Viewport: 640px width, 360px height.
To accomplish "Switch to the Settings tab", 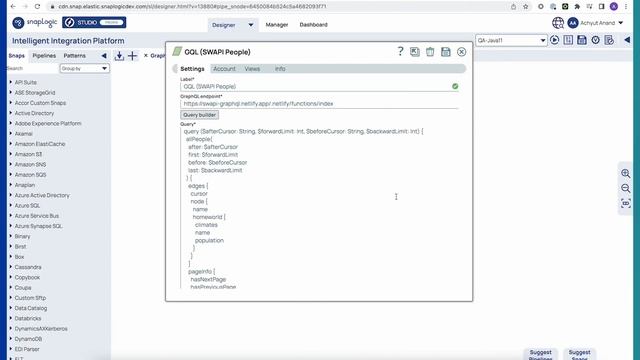I will (192, 69).
